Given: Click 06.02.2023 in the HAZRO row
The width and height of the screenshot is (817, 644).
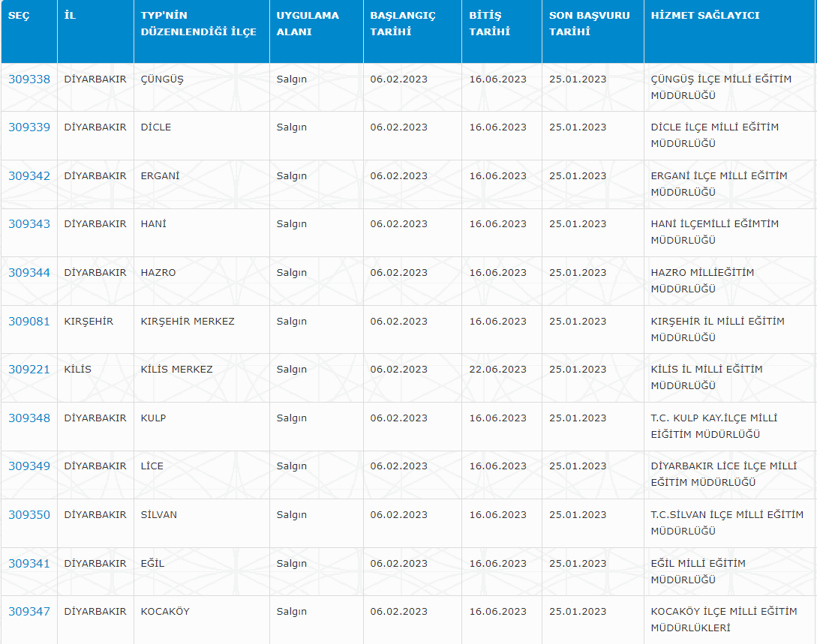Looking at the screenshot, I should (398, 273).
